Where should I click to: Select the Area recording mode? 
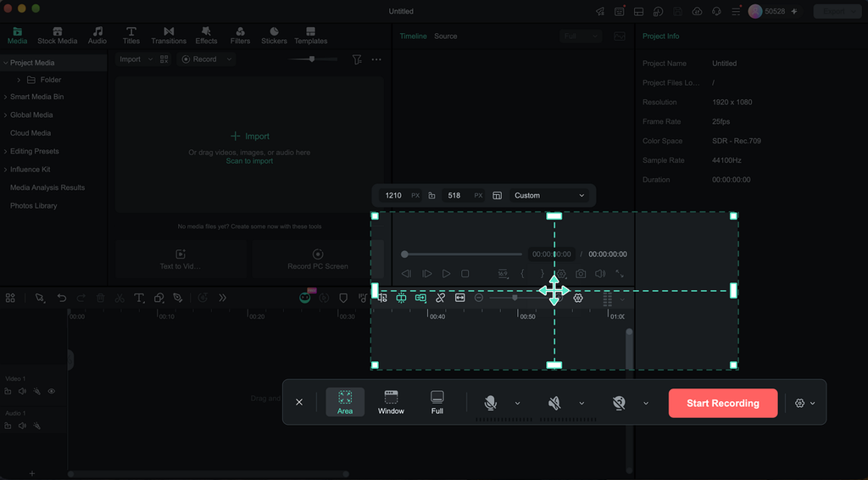pos(345,402)
